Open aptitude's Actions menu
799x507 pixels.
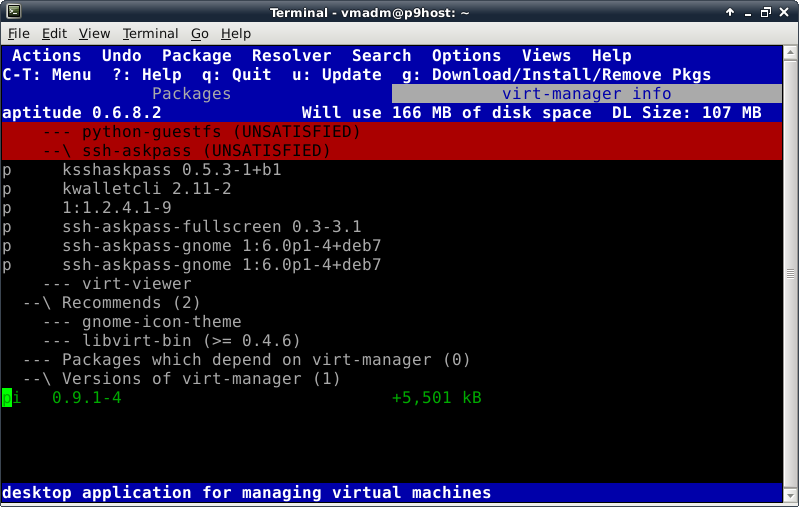click(x=47, y=56)
